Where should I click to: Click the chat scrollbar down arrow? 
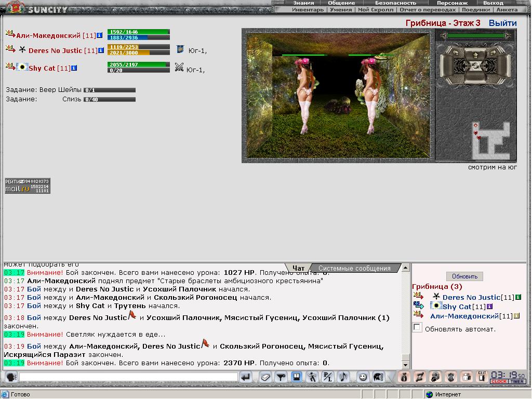click(x=405, y=365)
